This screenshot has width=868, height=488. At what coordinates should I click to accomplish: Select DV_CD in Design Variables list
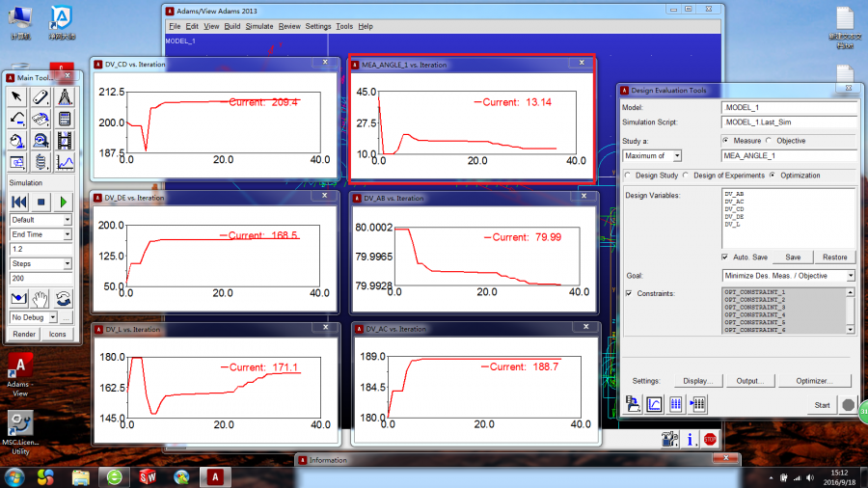pyautogui.click(x=734, y=209)
